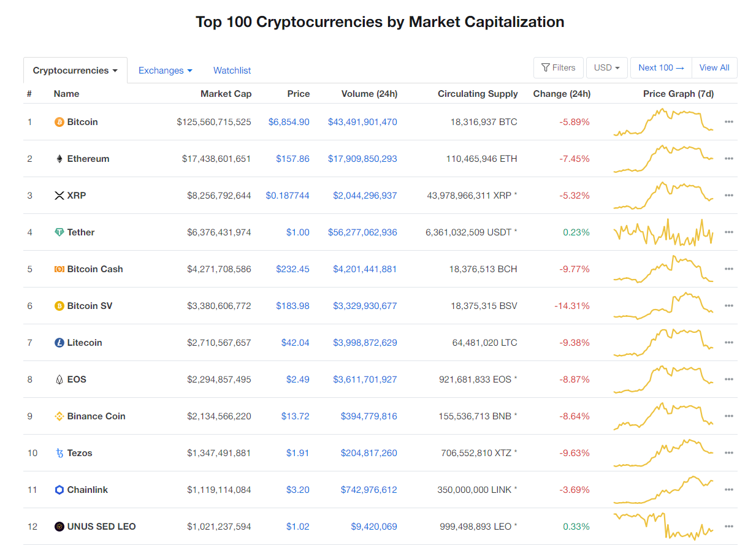Viewport: 756px width, 545px height.
Task: Open the more-options dots for UNUS SED LEO row
Action: click(729, 527)
